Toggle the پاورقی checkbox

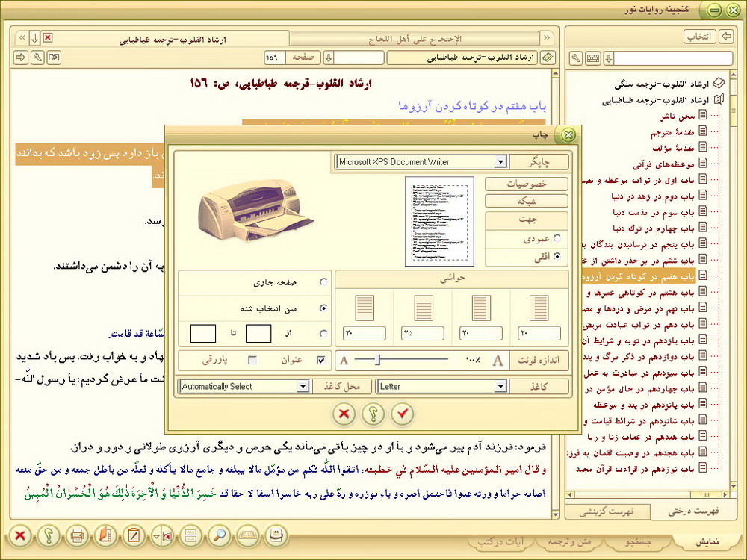pyautogui.click(x=253, y=360)
